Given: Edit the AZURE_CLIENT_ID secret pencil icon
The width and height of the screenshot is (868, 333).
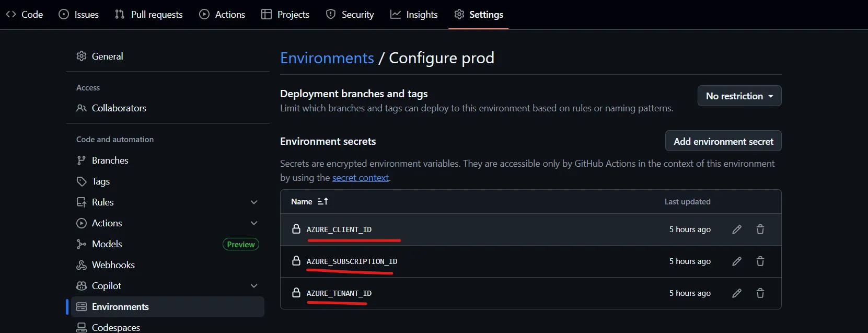Looking at the screenshot, I should 737,229.
